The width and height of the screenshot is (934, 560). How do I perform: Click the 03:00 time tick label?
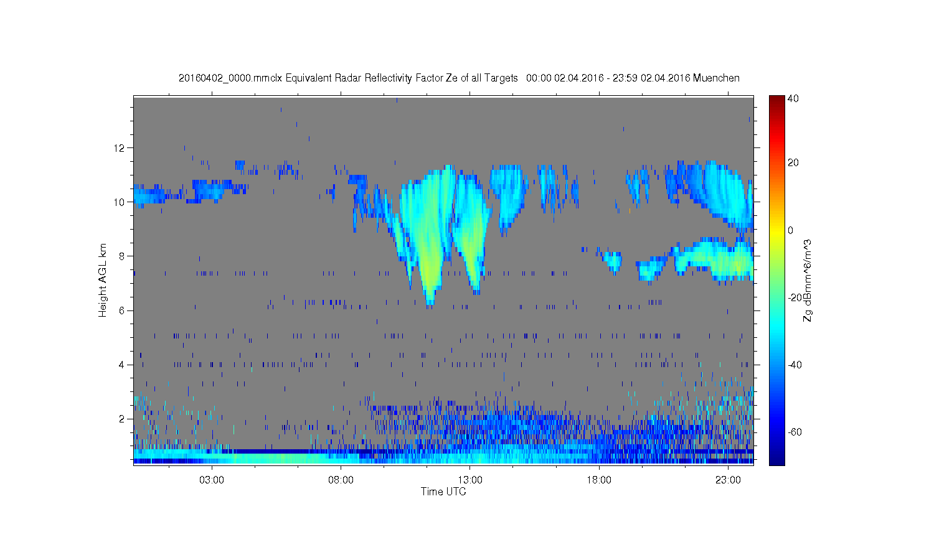(212, 480)
